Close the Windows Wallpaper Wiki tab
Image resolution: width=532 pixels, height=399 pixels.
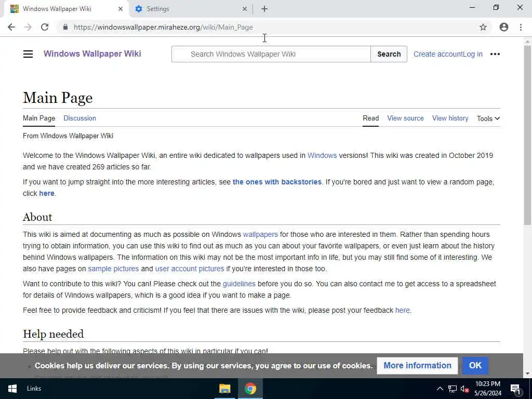pyautogui.click(x=121, y=9)
